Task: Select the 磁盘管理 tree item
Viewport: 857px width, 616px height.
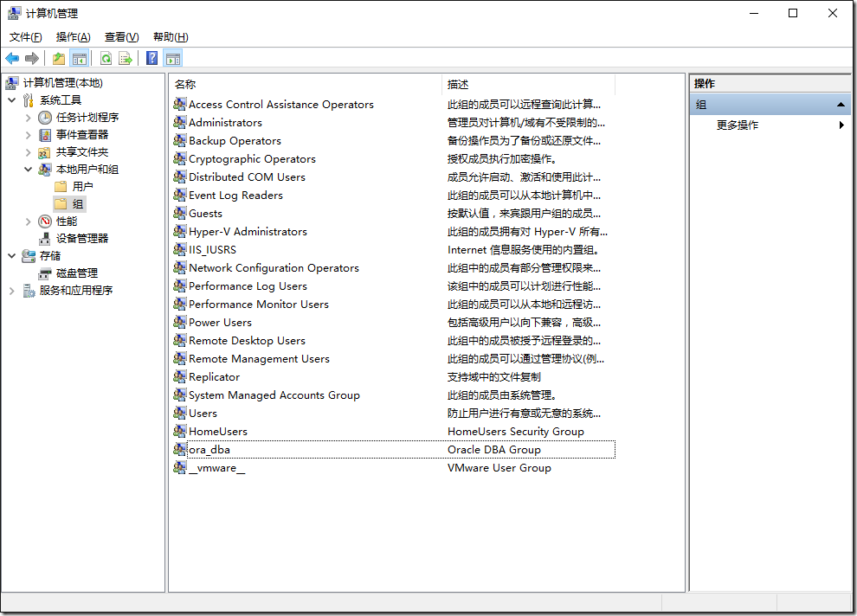Action: coord(77,273)
